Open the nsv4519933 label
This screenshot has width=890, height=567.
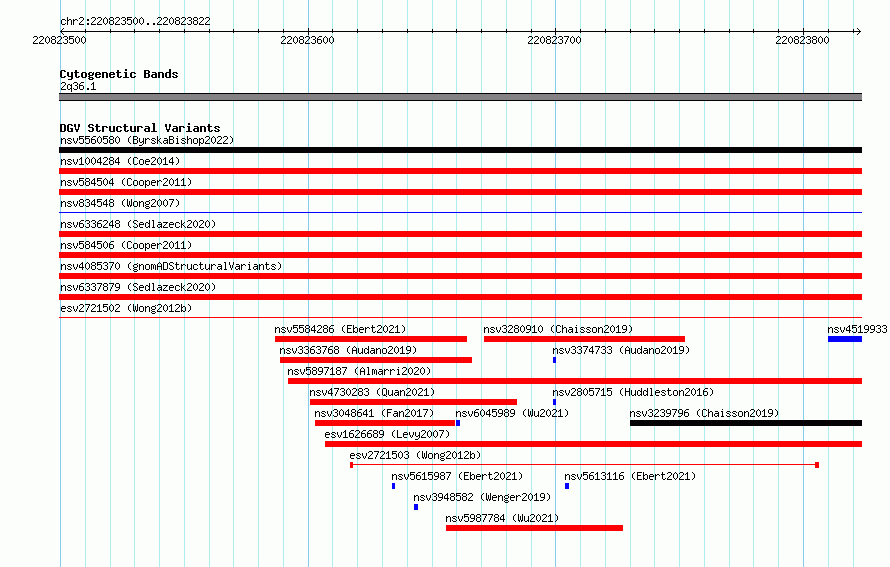coord(857,329)
